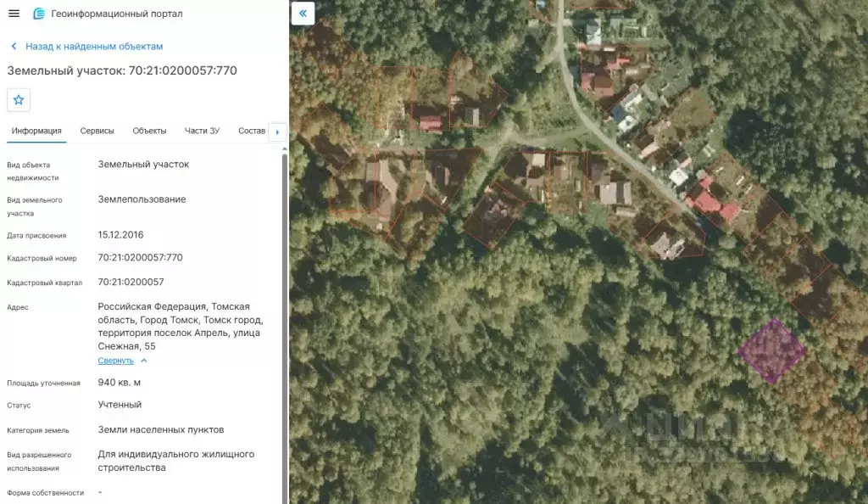The image size is (868, 504).
Task: Collapse the side panel with double-chevron button
Action: 303,14
